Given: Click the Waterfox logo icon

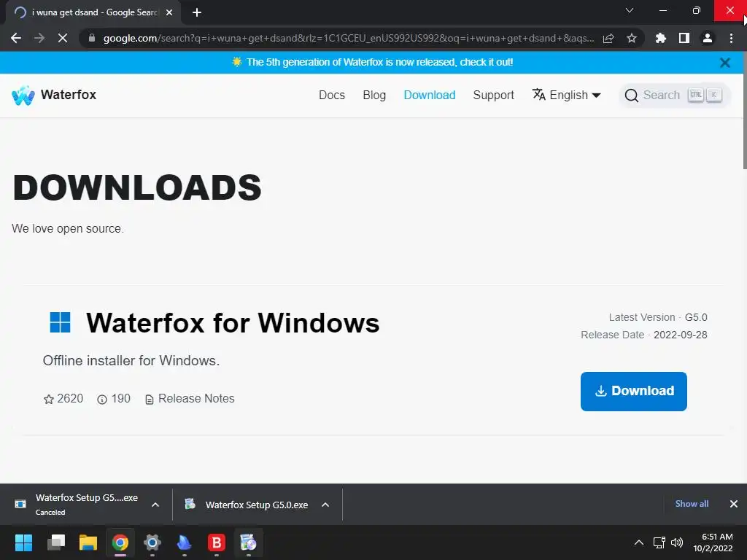Looking at the screenshot, I should (x=23, y=96).
